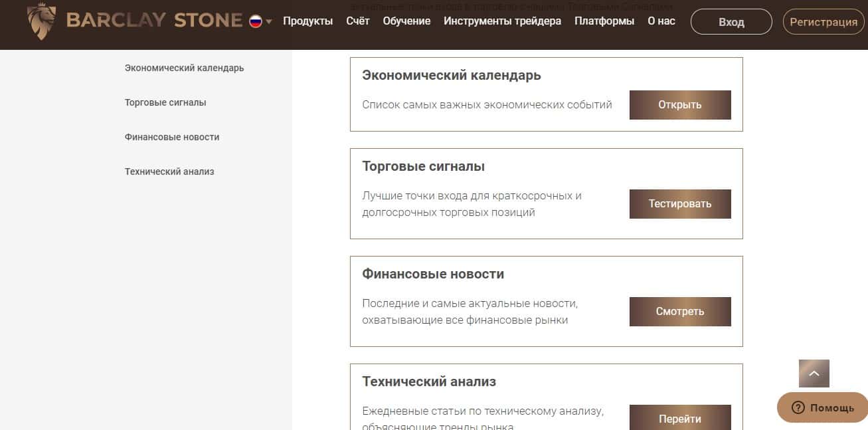The width and height of the screenshot is (868, 430).
Task: Click Открыть for economic calendar
Action: point(680,105)
